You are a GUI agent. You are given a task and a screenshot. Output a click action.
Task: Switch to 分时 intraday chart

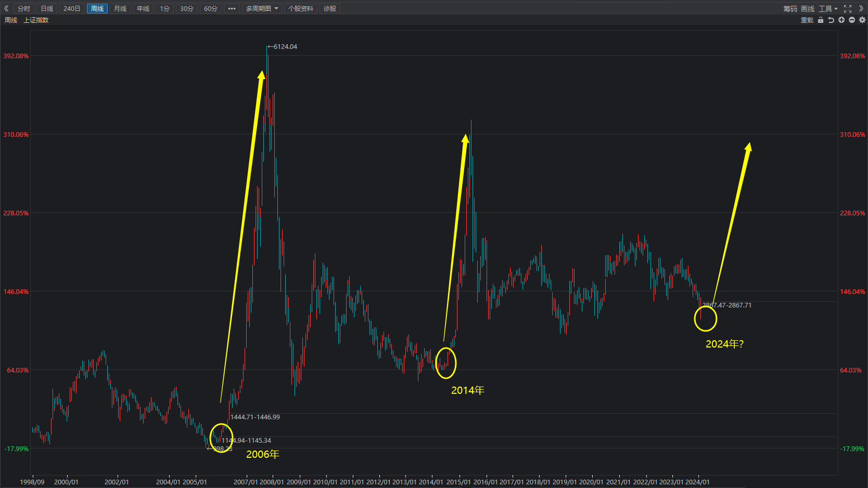click(24, 9)
